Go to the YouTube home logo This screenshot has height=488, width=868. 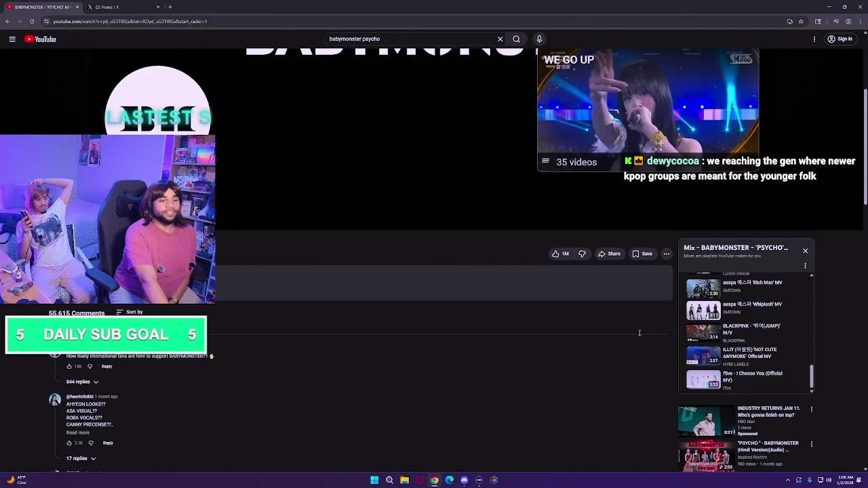coord(41,39)
